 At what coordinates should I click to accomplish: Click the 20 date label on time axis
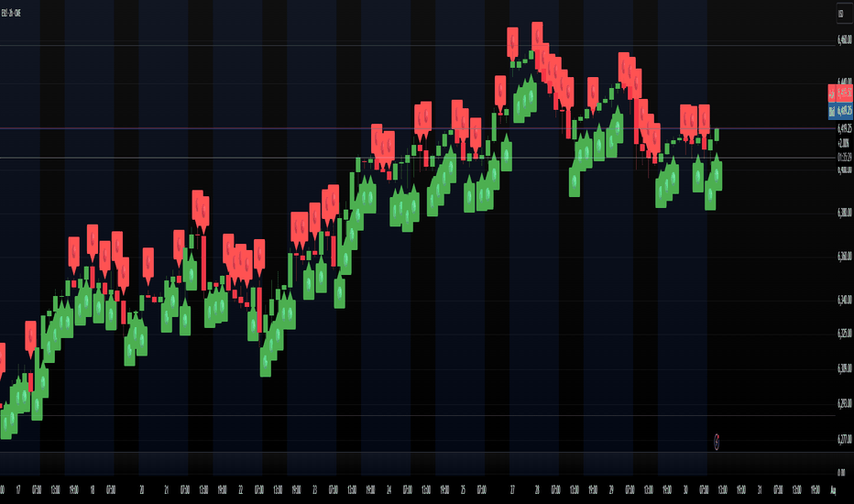point(142,490)
